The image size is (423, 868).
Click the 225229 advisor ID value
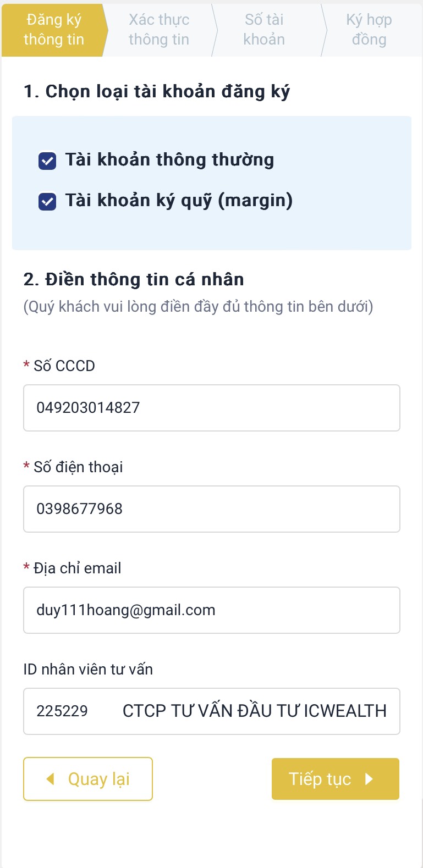pos(62,711)
